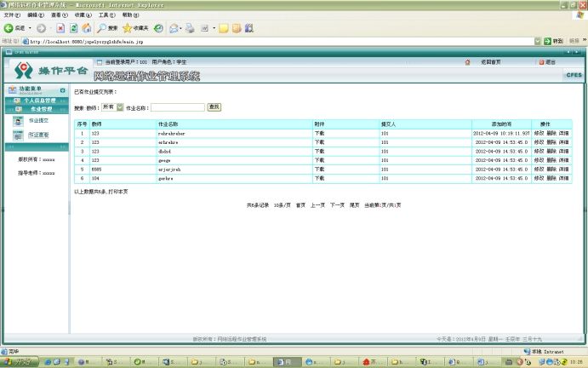Click the orange folder toolbar icon
Image resolution: width=588 pixels, height=368 pixels.
(x=237, y=28)
